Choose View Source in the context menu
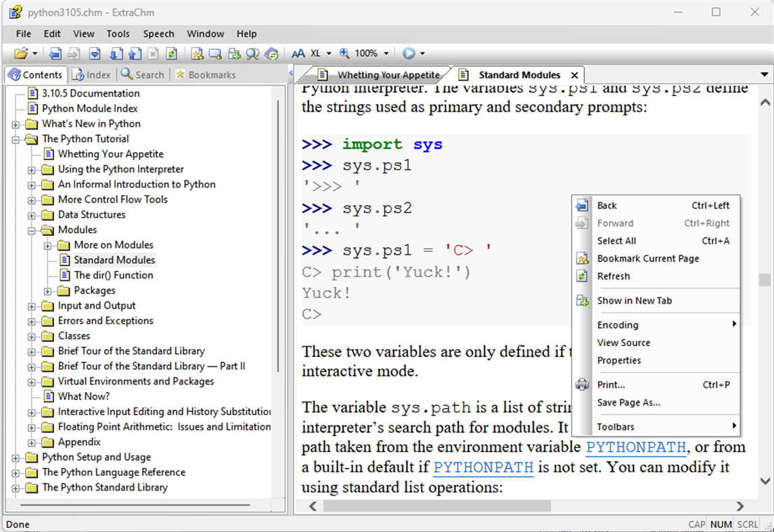This screenshot has height=532, width=774. click(656, 343)
